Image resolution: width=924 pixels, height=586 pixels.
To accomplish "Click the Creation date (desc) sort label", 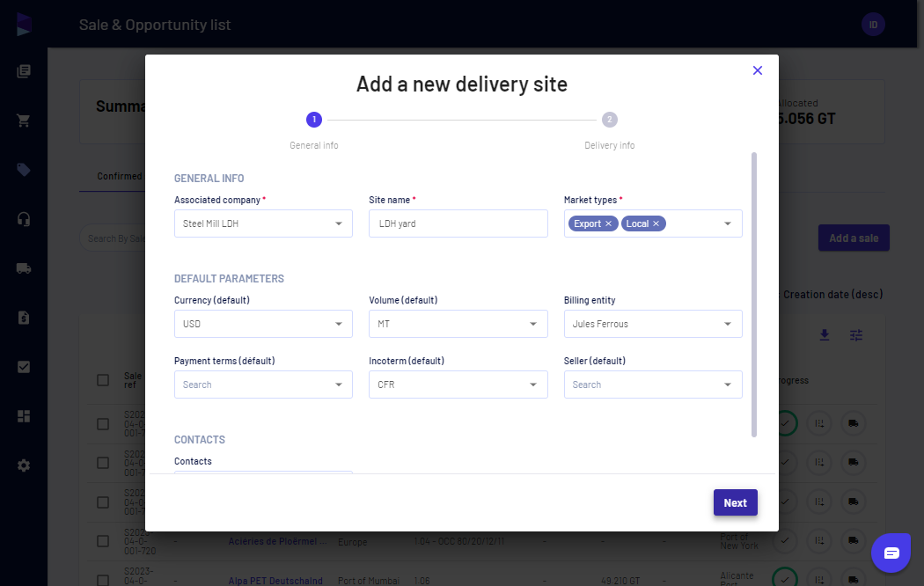I will 832,295.
